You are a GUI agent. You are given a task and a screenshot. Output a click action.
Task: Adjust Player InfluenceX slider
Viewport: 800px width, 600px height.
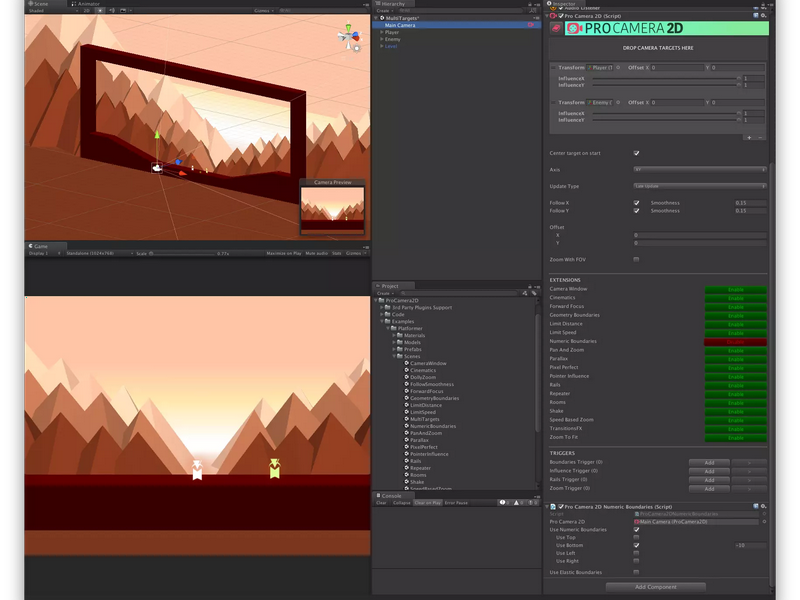[666, 79]
